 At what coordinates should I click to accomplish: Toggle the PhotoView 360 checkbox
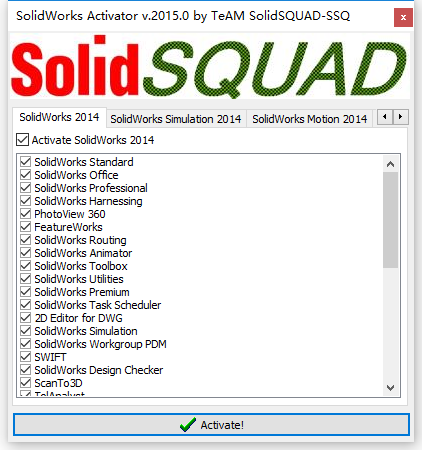(x=26, y=214)
